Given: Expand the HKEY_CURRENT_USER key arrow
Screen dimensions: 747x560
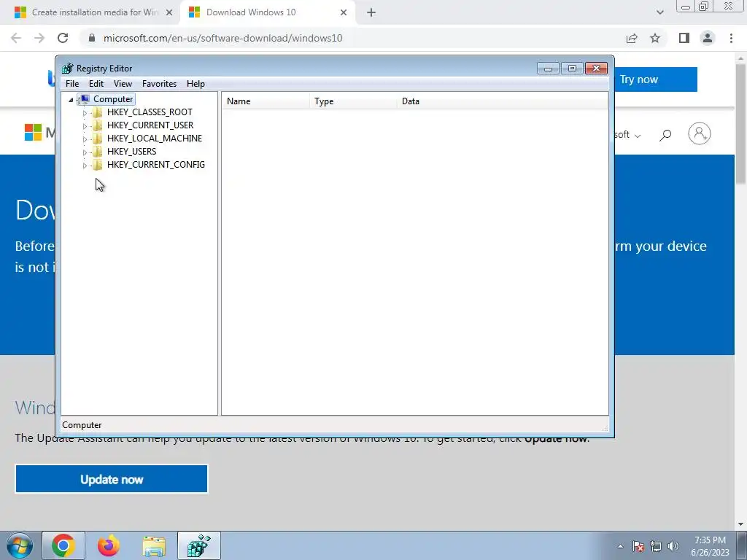Looking at the screenshot, I should coord(85,125).
